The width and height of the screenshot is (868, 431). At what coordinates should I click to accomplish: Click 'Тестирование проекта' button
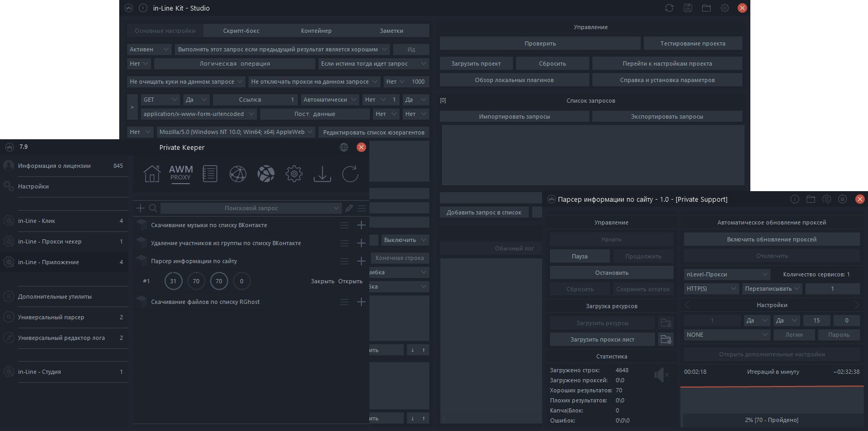tap(693, 43)
